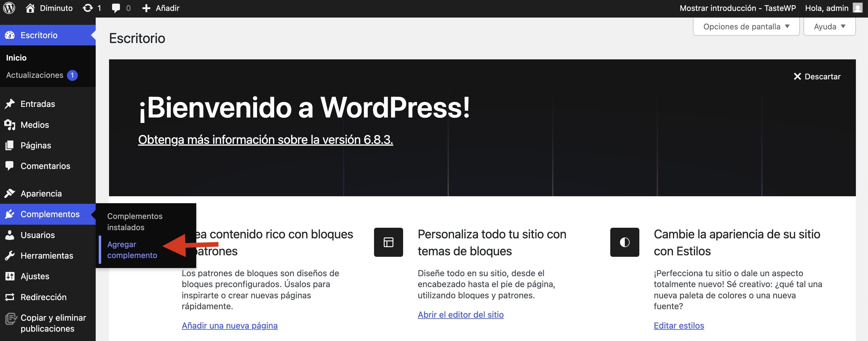Click the version 6.8.3 information link
The image size is (868, 341).
point(265,140)
